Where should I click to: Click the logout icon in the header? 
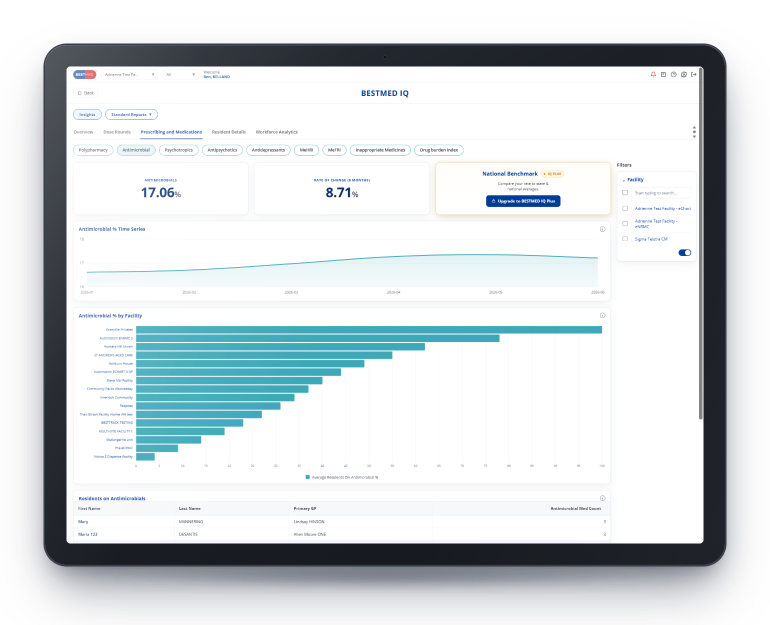tap(694, 75)
